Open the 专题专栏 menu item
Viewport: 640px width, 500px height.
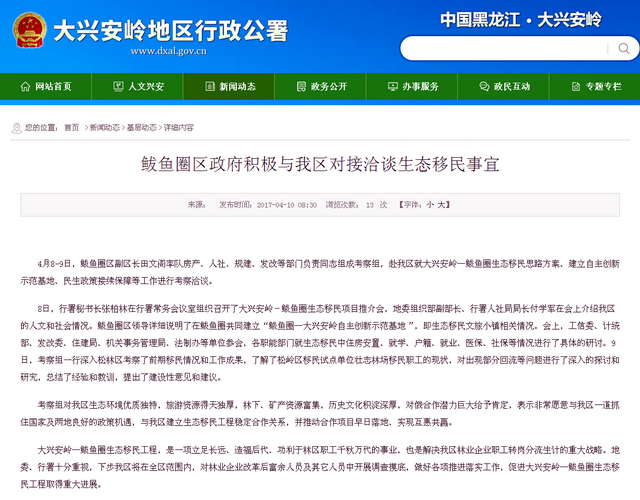pos(595,87)
